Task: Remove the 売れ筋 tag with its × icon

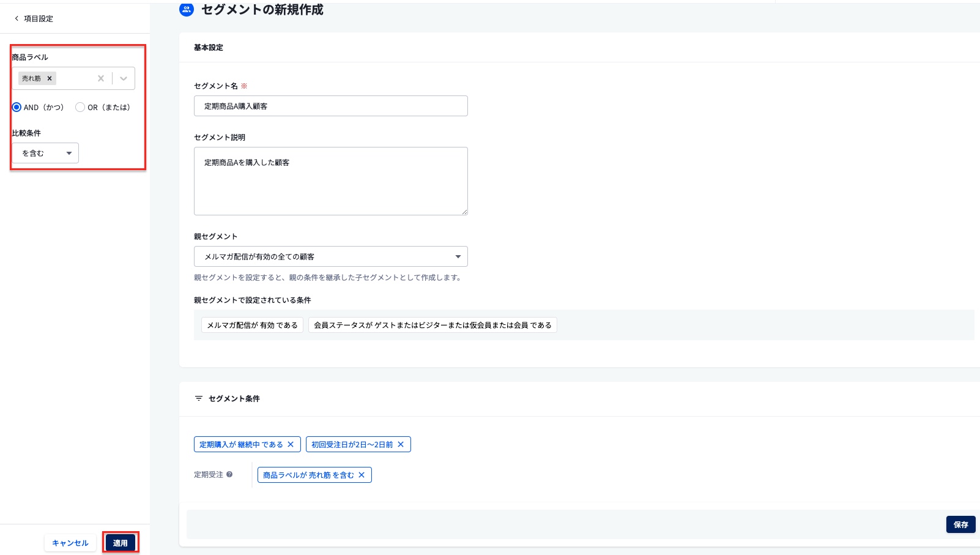Action: point(48,78)
